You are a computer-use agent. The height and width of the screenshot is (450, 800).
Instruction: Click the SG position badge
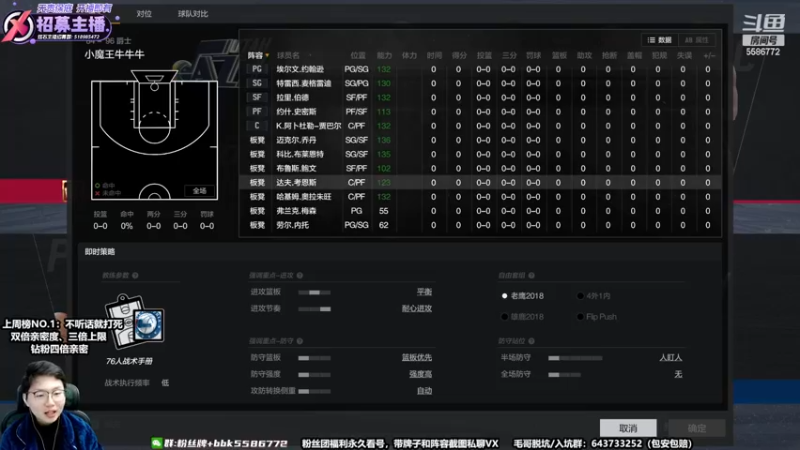coord(257,83)
